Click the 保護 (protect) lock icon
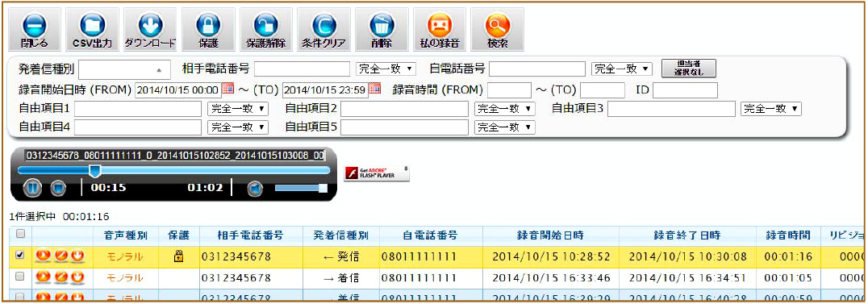The height and width of the screenshot is (304, 868). coord(208,30)
